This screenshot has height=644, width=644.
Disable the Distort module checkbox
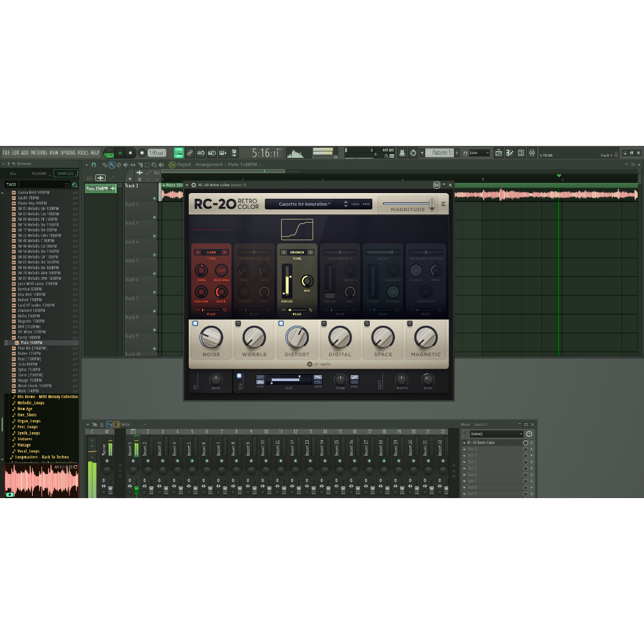pyautogui.click(x=281, y=324)
